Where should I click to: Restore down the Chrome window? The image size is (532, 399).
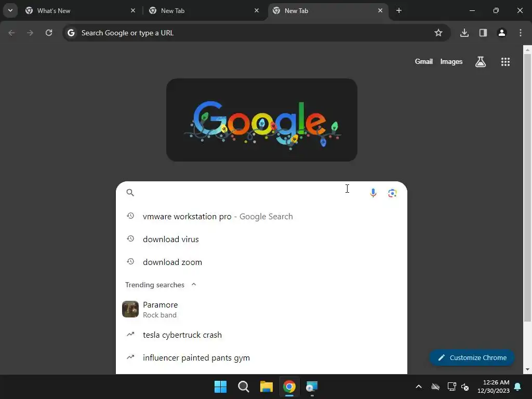(496, 10)
